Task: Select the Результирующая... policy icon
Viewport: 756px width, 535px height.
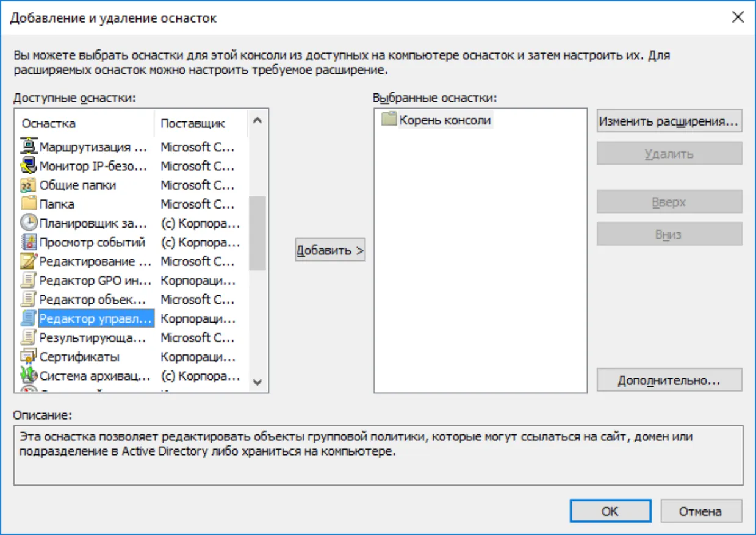Action: (29, 337)
